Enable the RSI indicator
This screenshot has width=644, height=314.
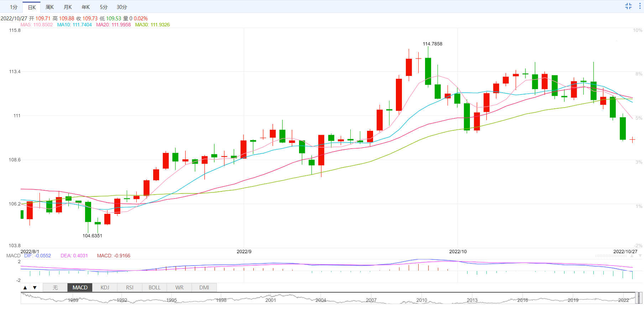pos(130,288)
